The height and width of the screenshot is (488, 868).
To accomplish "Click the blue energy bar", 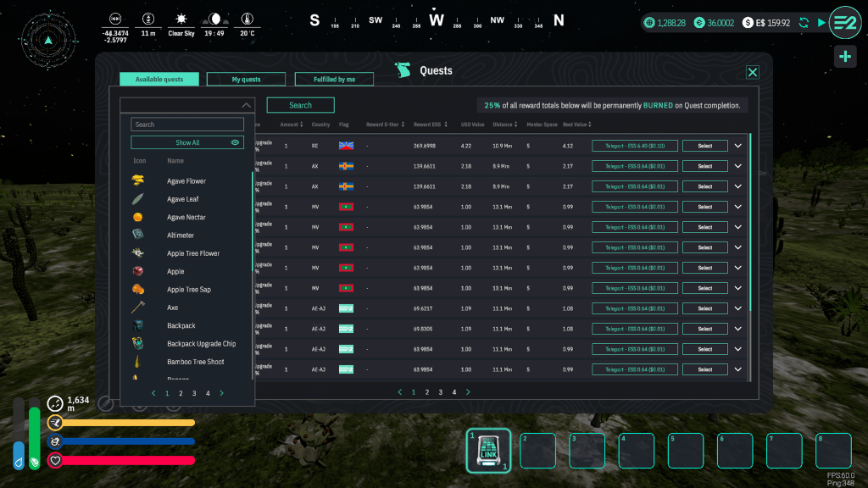I will [129, 441].
